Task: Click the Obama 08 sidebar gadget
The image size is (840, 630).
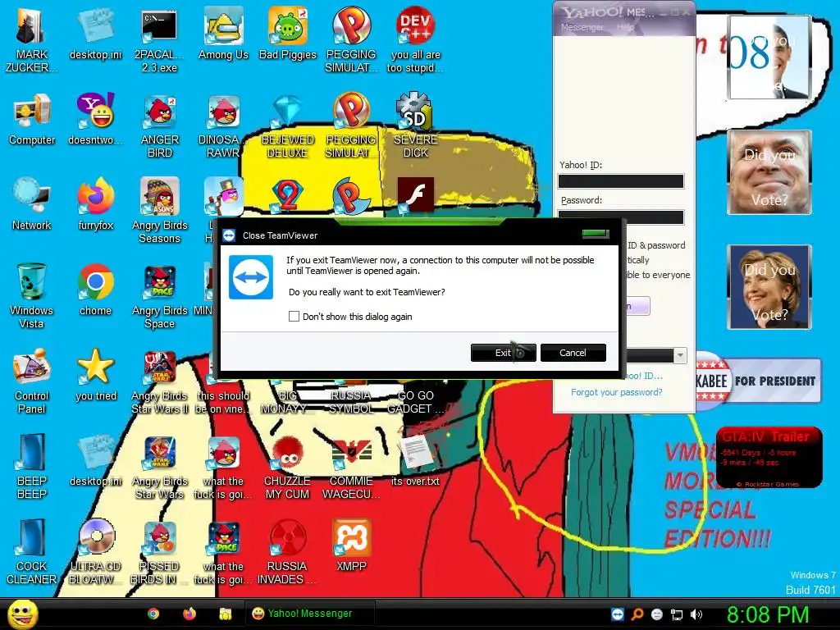Action: [769, 57]
